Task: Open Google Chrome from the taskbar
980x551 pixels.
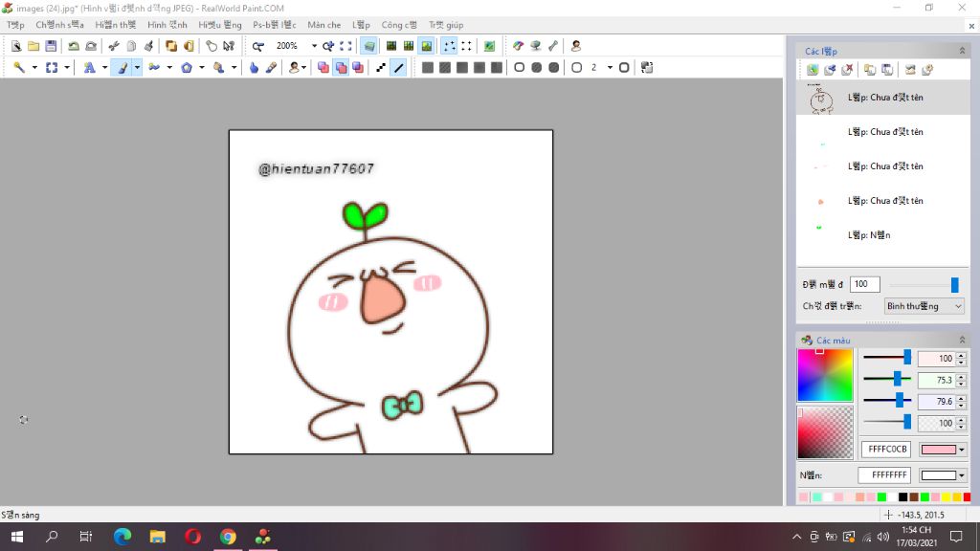Action: 228,537
